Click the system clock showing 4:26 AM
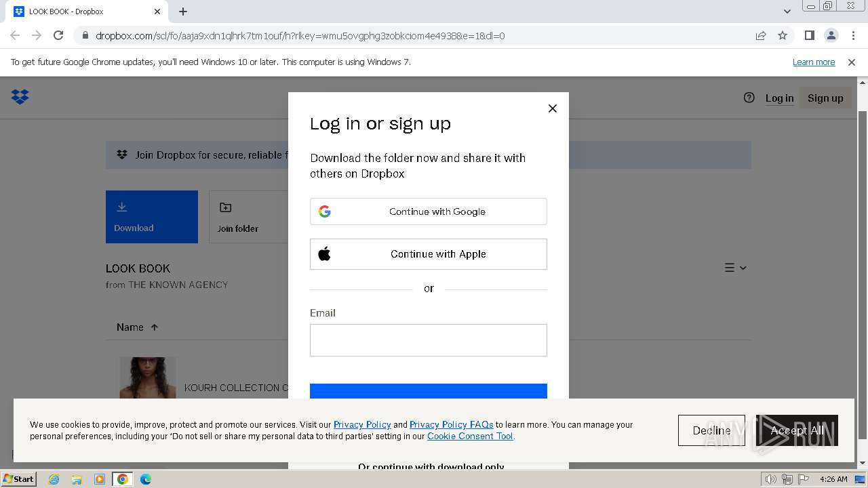 tap(833, 479)
